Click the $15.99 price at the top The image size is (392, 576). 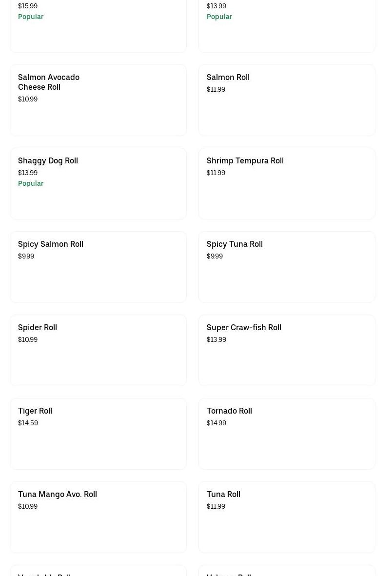coord(28,6)
